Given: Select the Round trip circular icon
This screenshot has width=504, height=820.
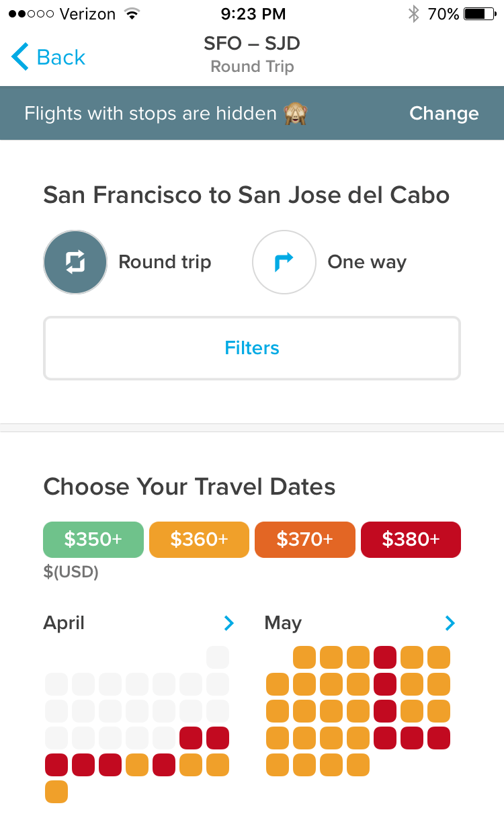Looking at the screenshot, I should click(x=75, y=262).
